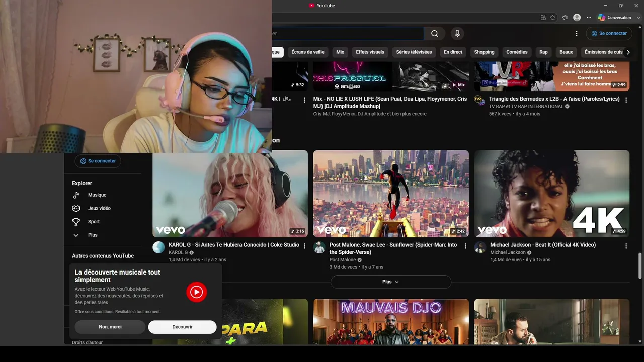Open the Michael Jackson channel avatar
This screenshot has width=644, height=362.
(480, 247)
